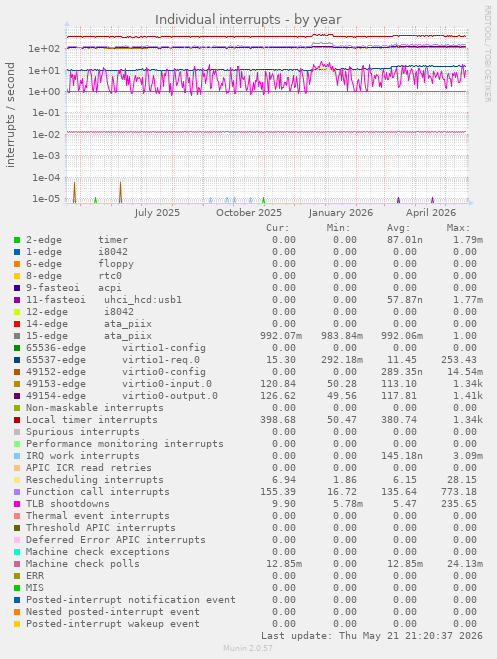This screenshot has width=497, height=659.
Task: Click the green 2-edge timer color swatch
Action: coord(17,240)
